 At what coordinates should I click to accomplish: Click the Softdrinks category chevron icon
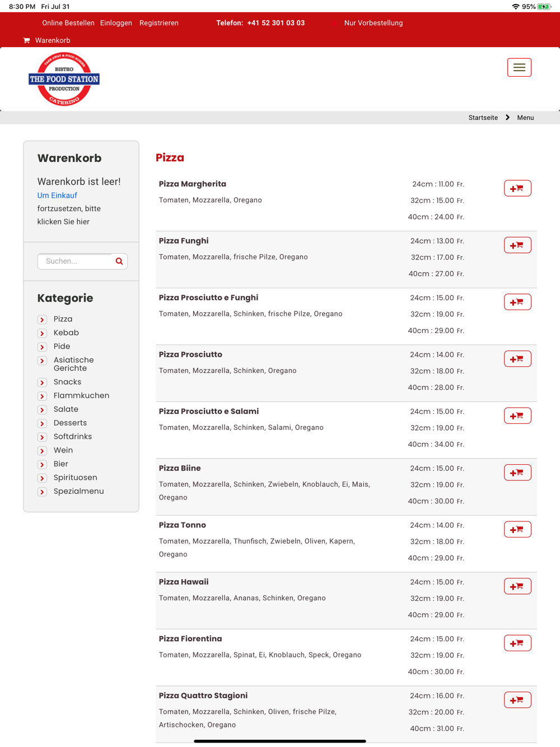(x=42, y=437)
